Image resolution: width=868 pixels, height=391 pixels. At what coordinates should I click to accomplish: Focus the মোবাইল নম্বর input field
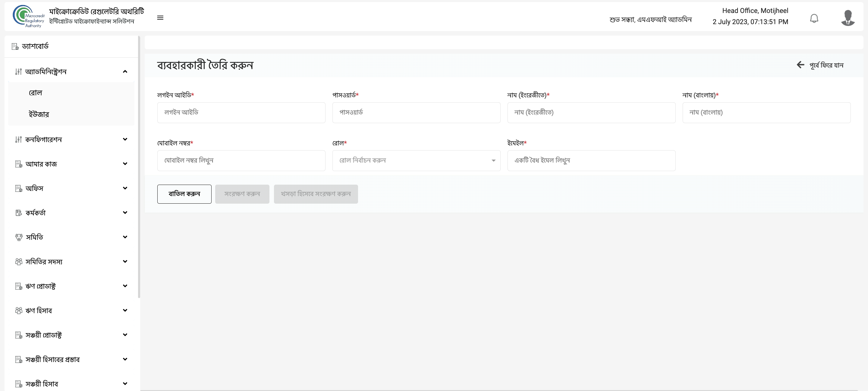[x=241, y=161]
